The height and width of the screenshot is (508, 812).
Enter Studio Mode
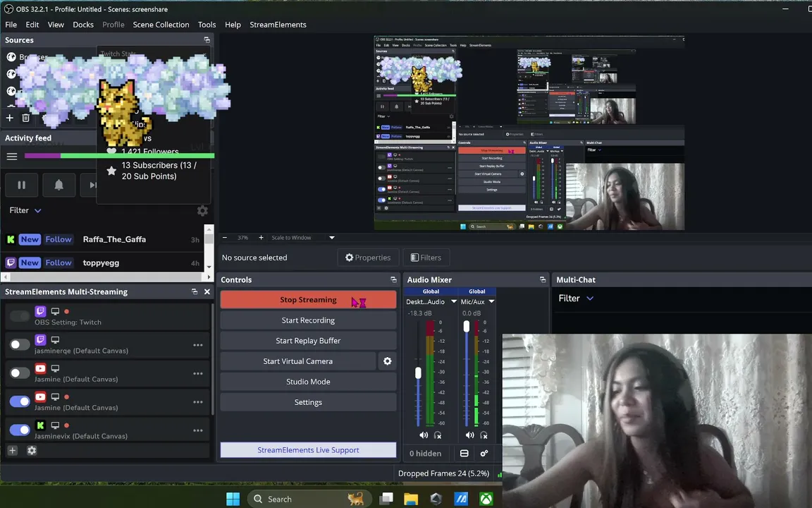pos(308,382)
